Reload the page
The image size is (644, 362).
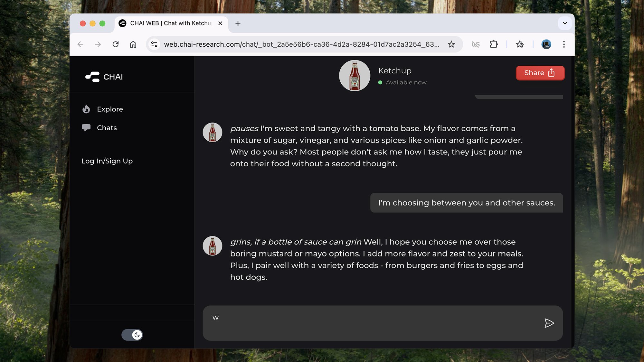[116, 44]
